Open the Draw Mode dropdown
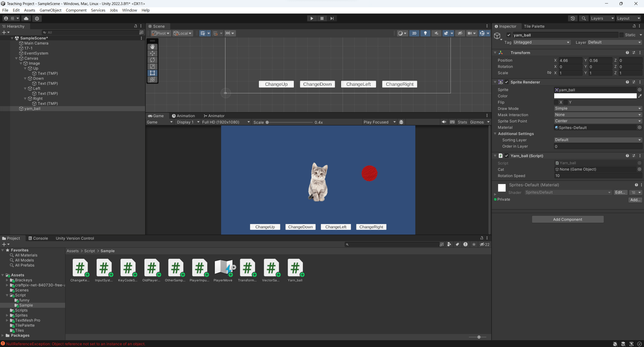This screenshot has width=644, height=347. pos(597,108)
